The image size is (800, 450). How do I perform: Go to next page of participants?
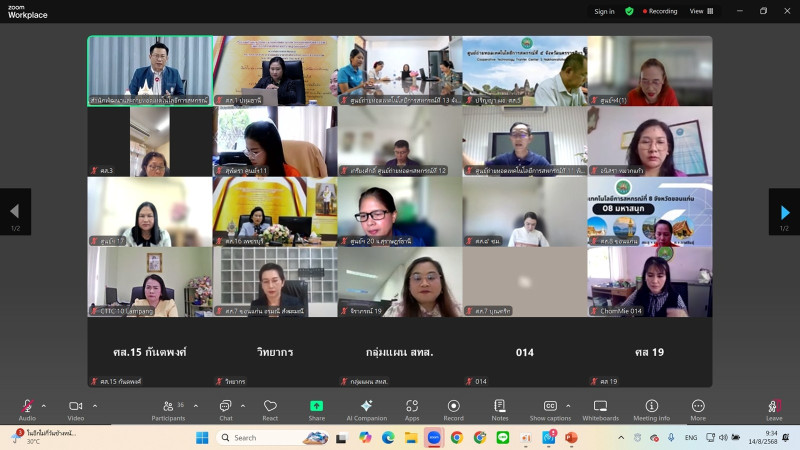coord(785,212)
